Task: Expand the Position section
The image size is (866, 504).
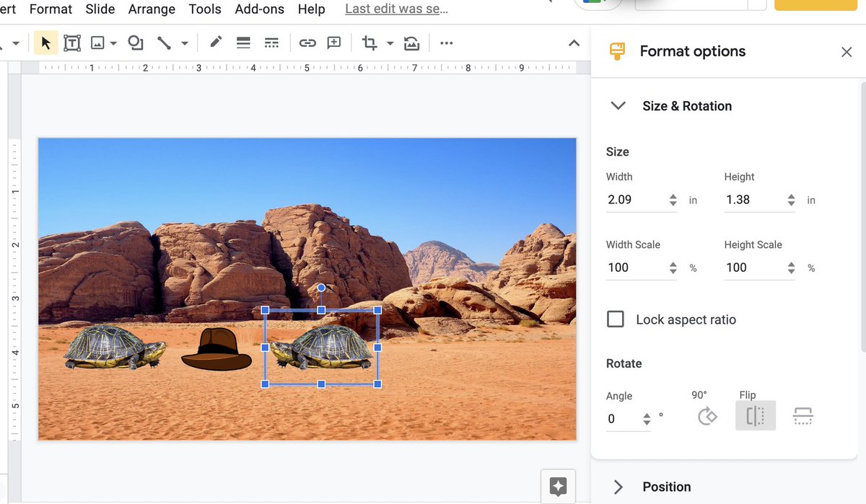Action: pos(618,487)
